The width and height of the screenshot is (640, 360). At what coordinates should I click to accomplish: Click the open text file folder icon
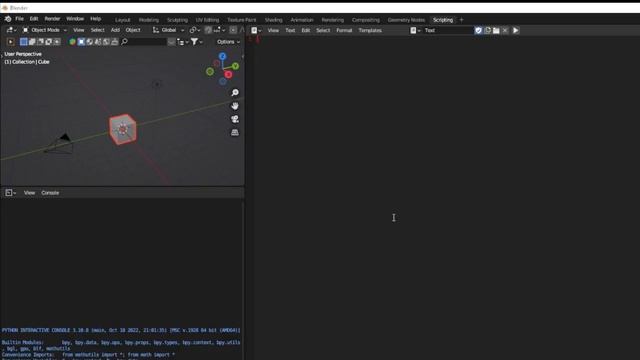pyautogui.click(x=496, y=30)
